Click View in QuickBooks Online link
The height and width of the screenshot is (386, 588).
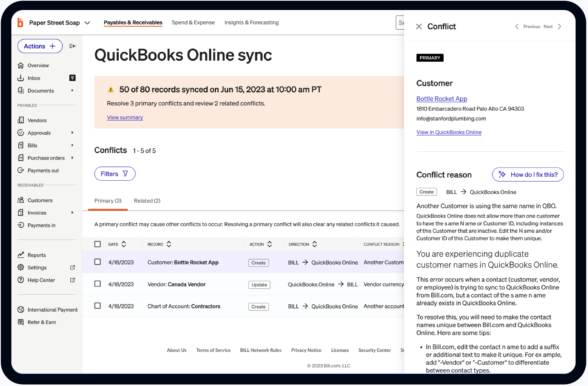click(x=449, y=132)
